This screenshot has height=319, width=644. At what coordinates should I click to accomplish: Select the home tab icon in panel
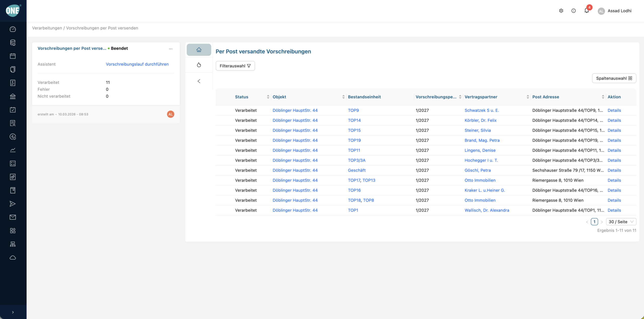(x=199, y=50)
